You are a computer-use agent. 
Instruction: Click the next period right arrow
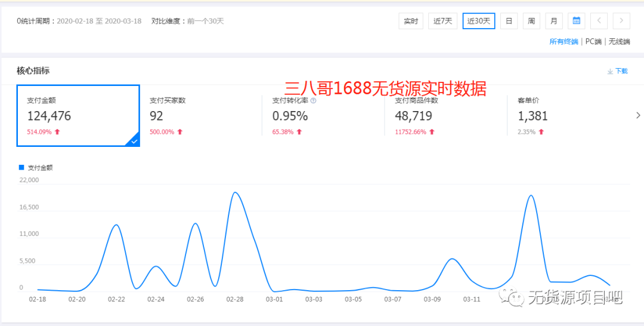coord(621,21)
